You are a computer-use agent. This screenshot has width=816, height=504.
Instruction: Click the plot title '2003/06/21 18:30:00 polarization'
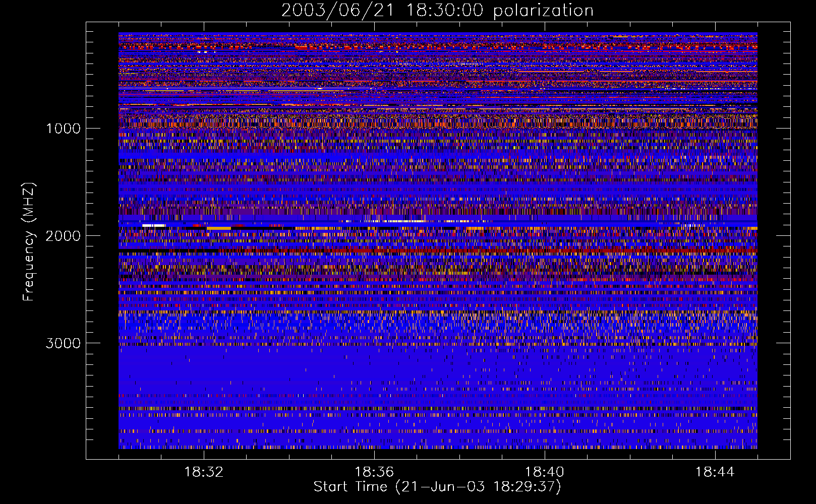pos(437,11)
